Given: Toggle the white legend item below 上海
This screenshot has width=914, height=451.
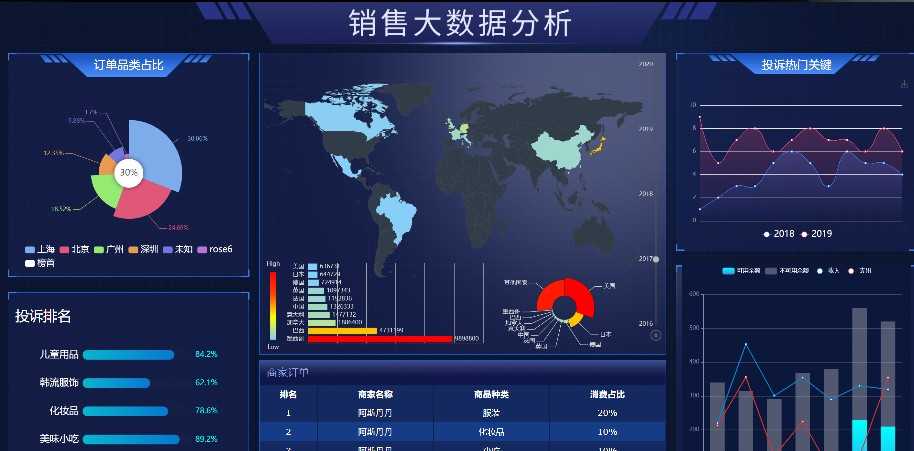Looking at the screenshot, I should coord(40,263).
